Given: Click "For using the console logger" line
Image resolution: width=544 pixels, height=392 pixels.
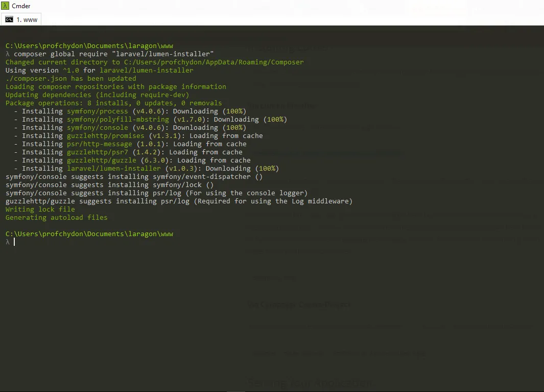Looking at the screenshot, I should point(156,193).
